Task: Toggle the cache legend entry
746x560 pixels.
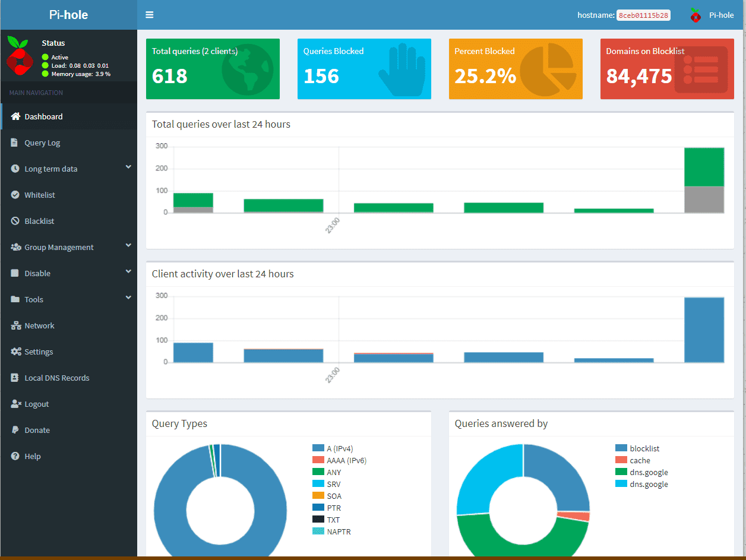Action: pos(639,460)
